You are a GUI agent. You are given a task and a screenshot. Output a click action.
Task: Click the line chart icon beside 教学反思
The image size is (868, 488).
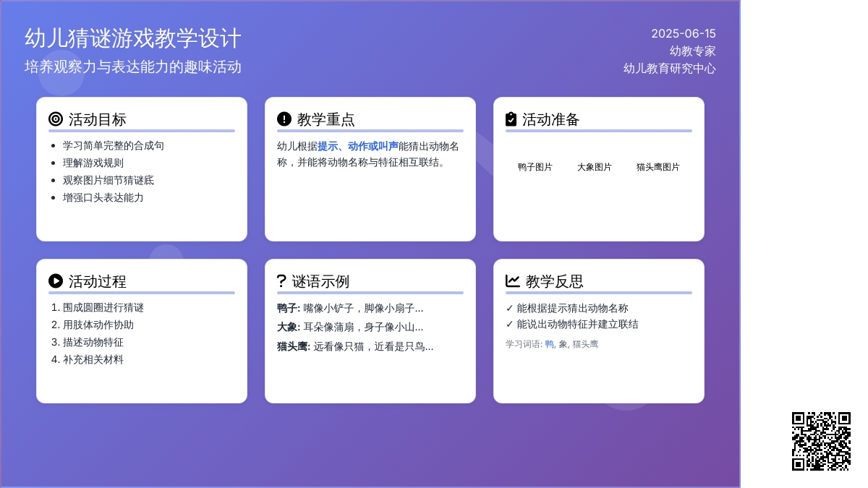point(513,281)
